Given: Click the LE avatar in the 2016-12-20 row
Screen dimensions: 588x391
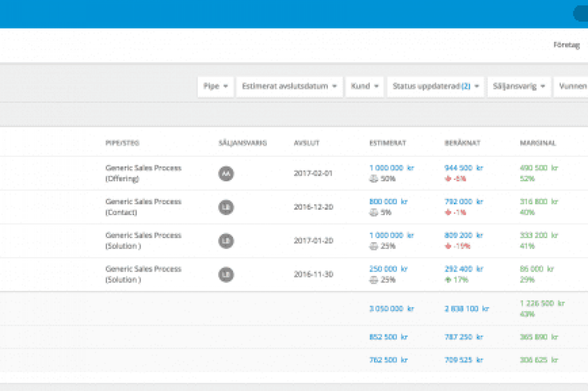Looking at the screenshot, I should 226,207.
